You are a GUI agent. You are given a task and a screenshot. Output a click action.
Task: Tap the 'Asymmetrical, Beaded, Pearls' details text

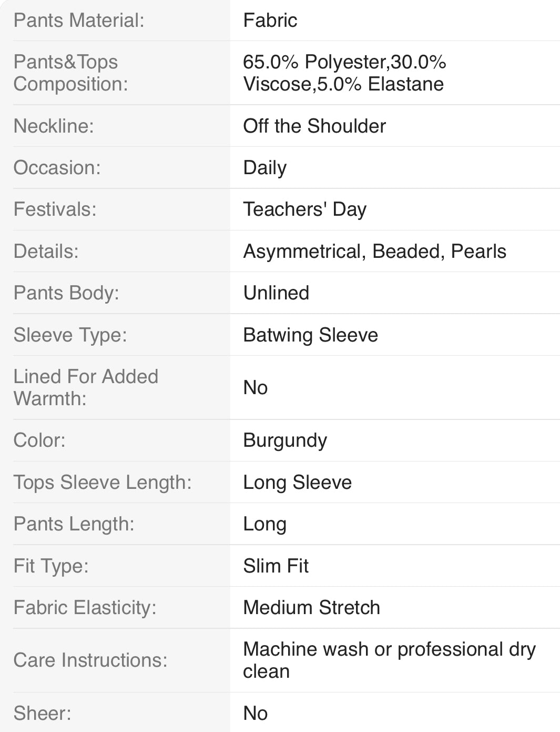tap(374, 252)
